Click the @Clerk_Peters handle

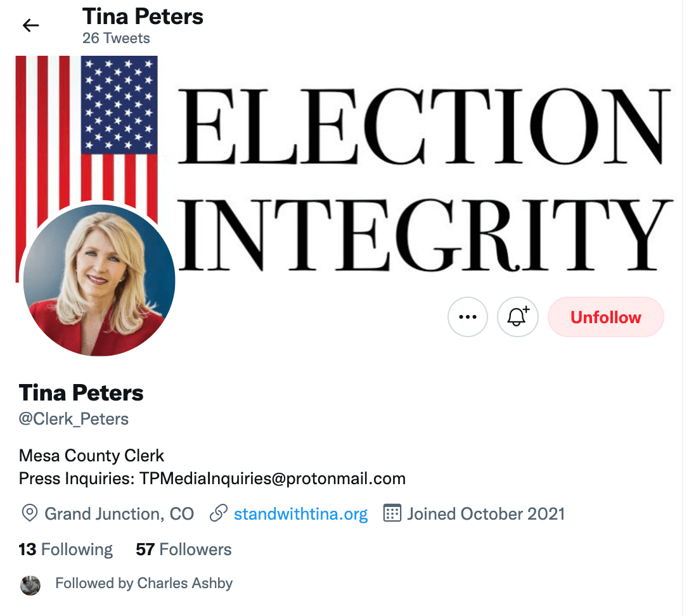click(x=74, y=419)
